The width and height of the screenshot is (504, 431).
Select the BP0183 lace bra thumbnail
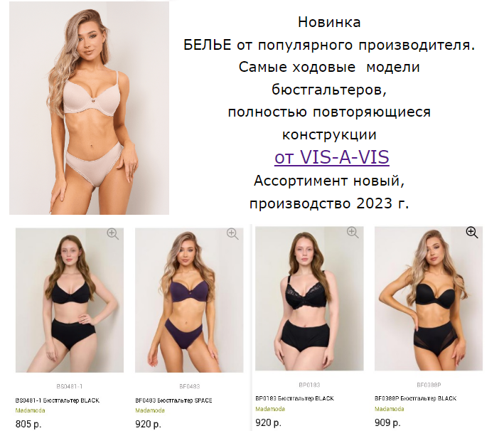click(x=309, y=299)
